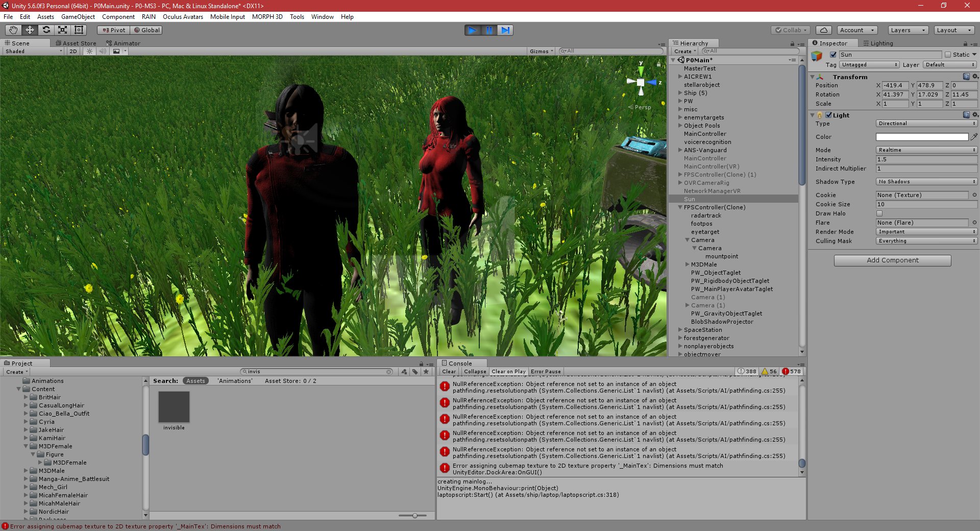Open the Gizmos dropdown
Viewport: 980px width, 531px height.
point(541,51)
